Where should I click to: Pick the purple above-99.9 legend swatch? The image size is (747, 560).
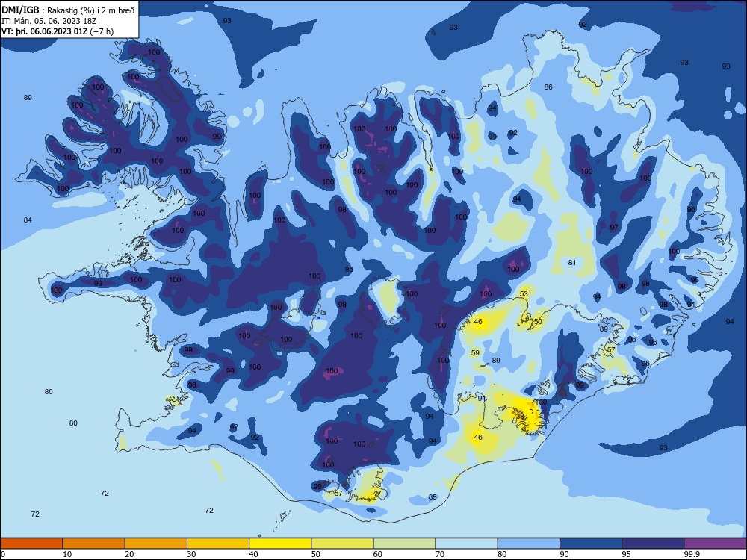click(715, 544)
